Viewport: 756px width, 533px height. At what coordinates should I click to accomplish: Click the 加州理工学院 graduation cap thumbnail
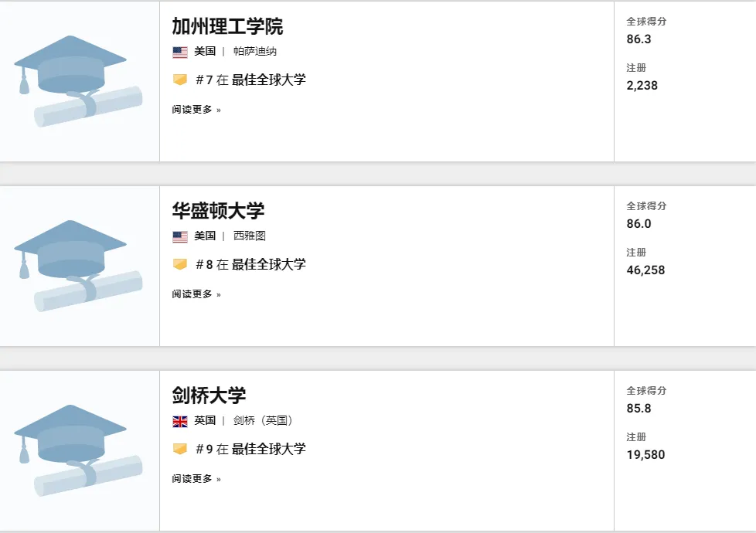coord(78,81)
